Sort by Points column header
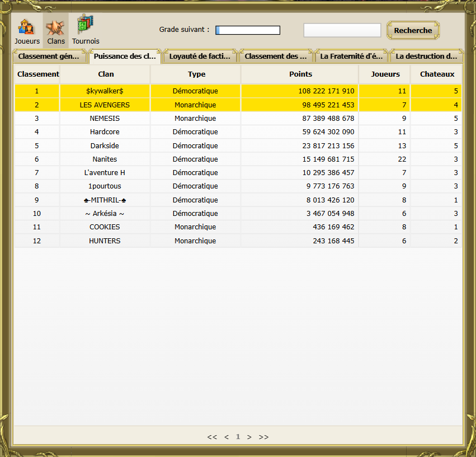The height and width of the screenshot is (457, 476). 300,74
